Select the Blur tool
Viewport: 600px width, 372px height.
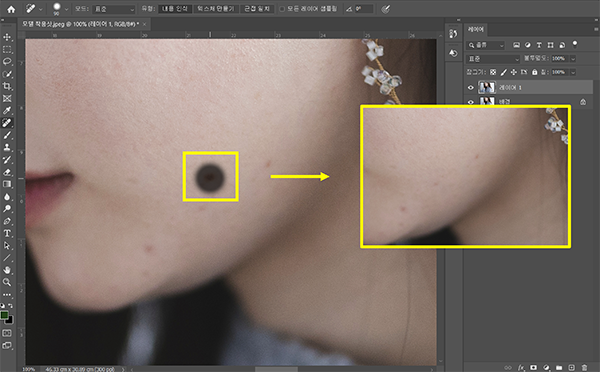[7, 196]
